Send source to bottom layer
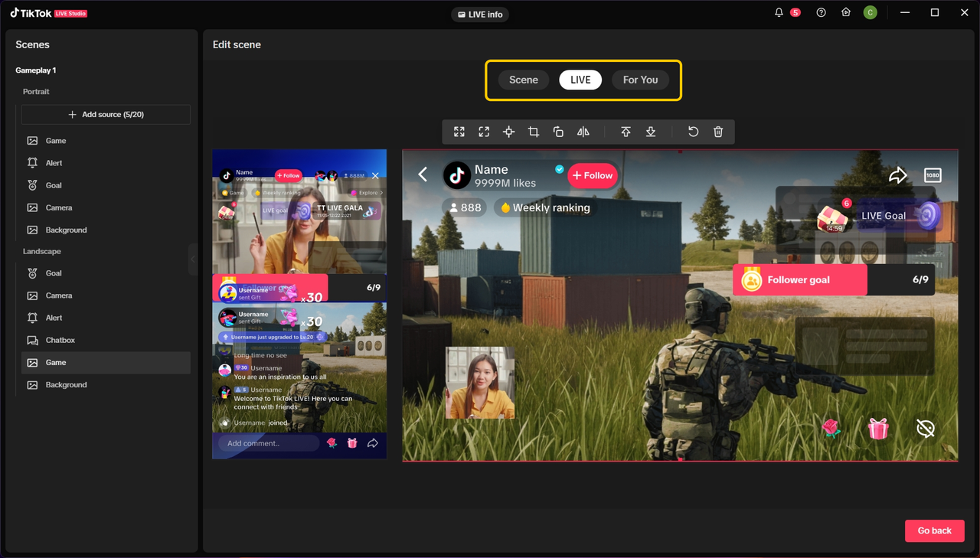980x558 pixels. [651, 132]
